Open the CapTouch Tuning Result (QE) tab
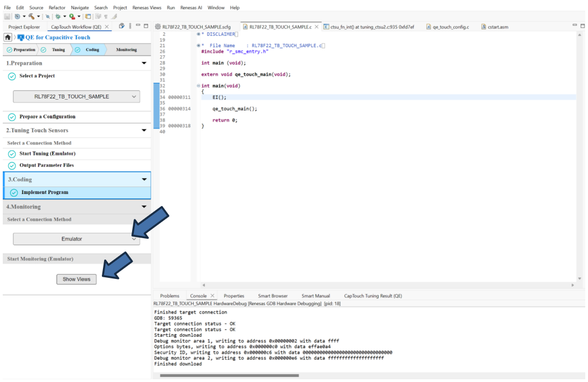This screenshot has width=588, height=382. click(x=373, y=296)
